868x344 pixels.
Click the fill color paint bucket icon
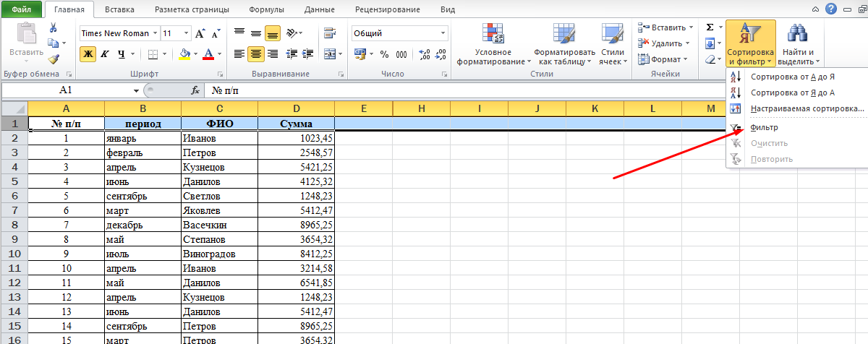point(184,54)
